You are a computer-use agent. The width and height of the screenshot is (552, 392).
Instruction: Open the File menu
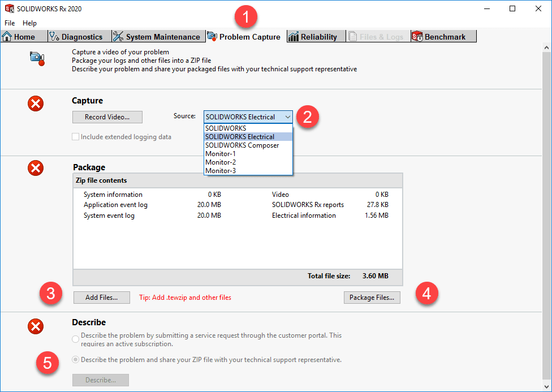pyautogui.click(x=10, y=23)
